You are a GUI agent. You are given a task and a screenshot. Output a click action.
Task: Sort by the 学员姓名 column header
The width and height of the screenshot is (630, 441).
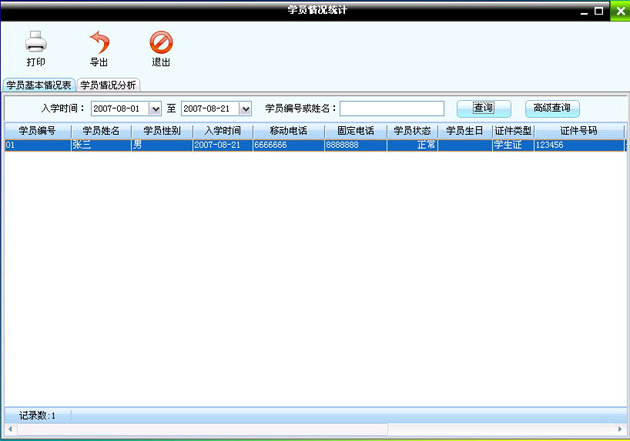[100, 131]
